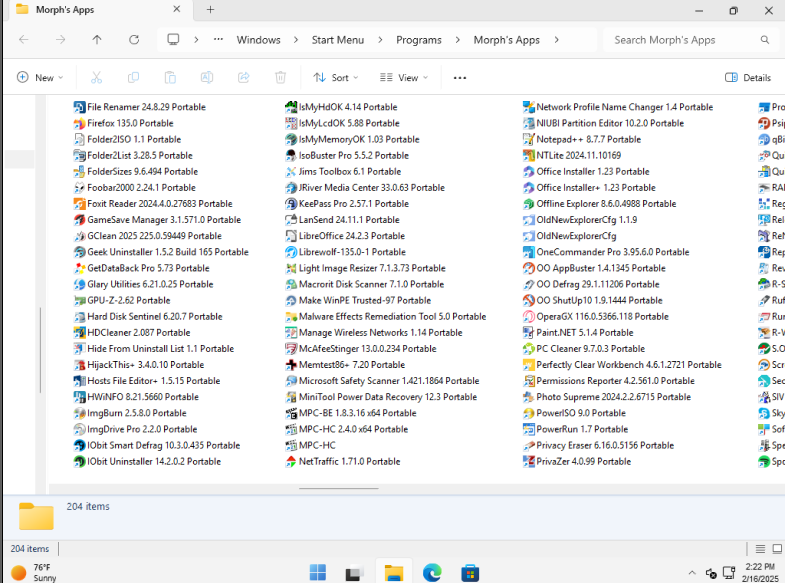The width and height of the screenshot is (785, 583).
Task: Show hidden system tray icons chevron
Action: (x=692, y=572)
